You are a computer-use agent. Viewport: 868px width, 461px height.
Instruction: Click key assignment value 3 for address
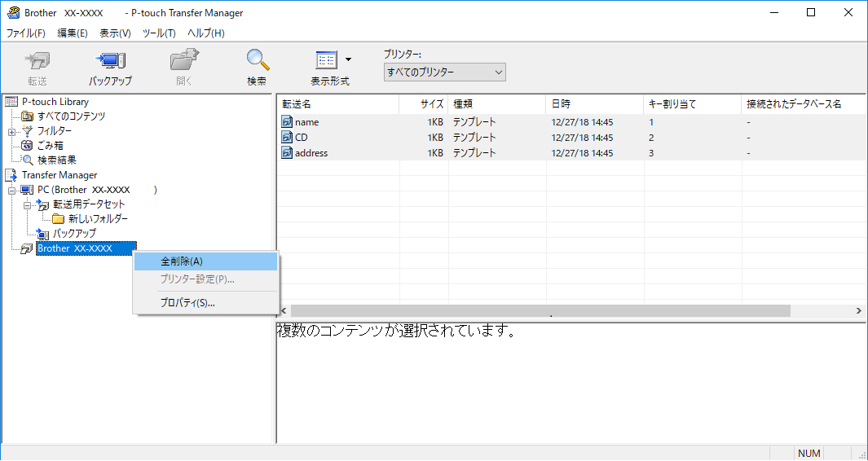tap(651, 153)
